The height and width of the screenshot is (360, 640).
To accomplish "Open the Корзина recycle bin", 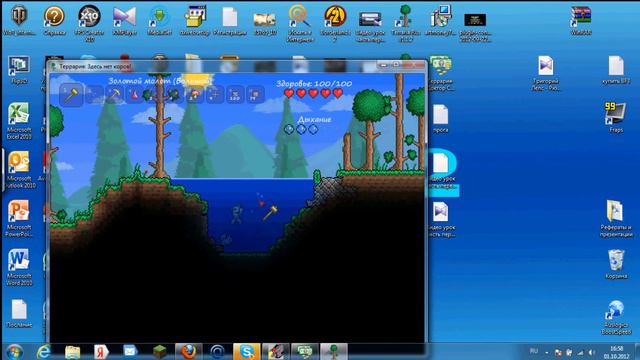I will [616, 264].
